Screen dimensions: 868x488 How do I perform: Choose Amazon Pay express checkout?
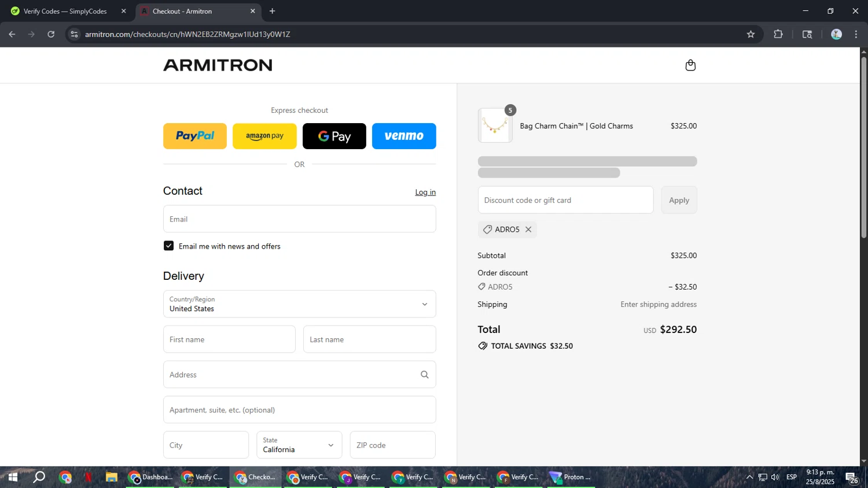264,136
